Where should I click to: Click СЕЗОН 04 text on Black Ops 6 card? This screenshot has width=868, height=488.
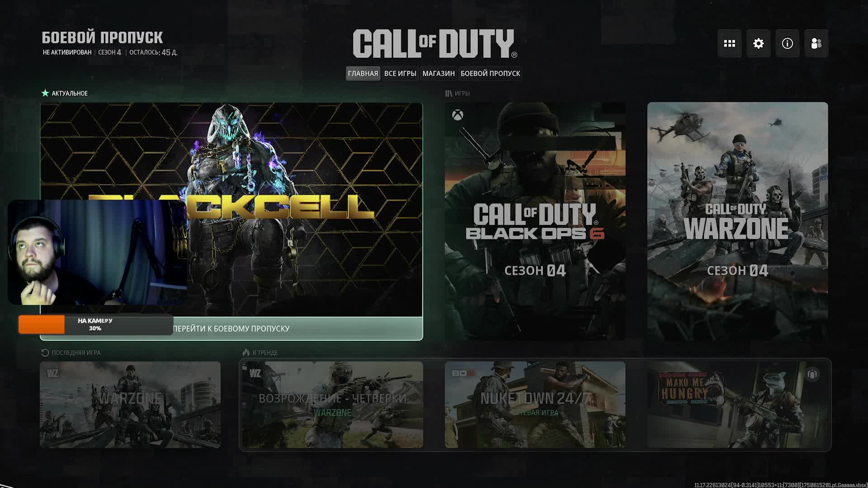click(535, 271)
